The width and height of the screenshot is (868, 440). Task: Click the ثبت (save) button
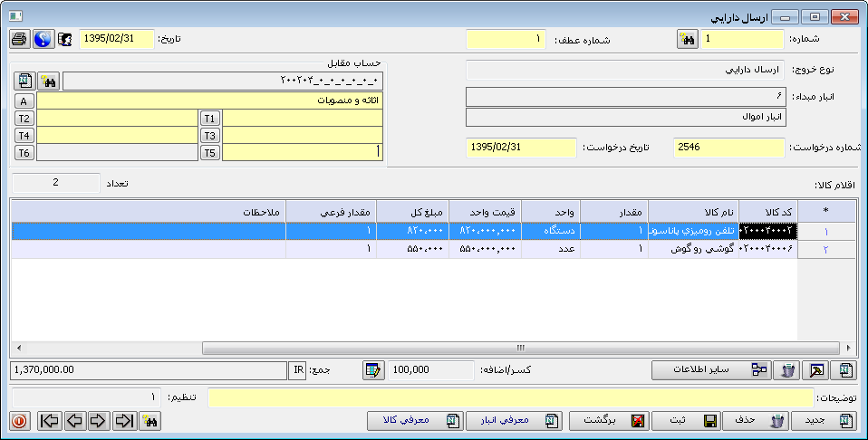[685, 421]
